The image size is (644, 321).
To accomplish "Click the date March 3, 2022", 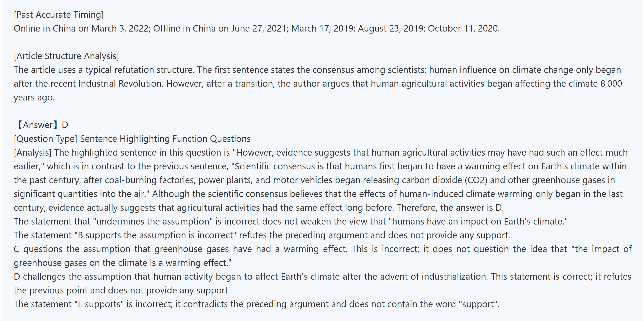I will (x=120, y=28).
